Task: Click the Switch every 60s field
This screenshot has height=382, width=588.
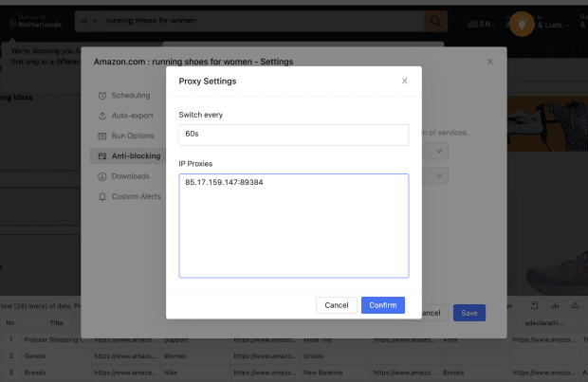Action: 294,135
